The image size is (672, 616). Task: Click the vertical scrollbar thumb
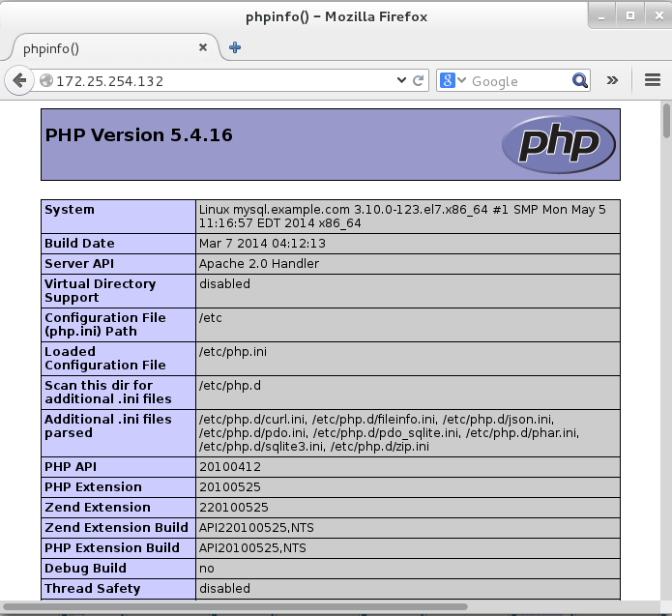(x=666, y=121)
